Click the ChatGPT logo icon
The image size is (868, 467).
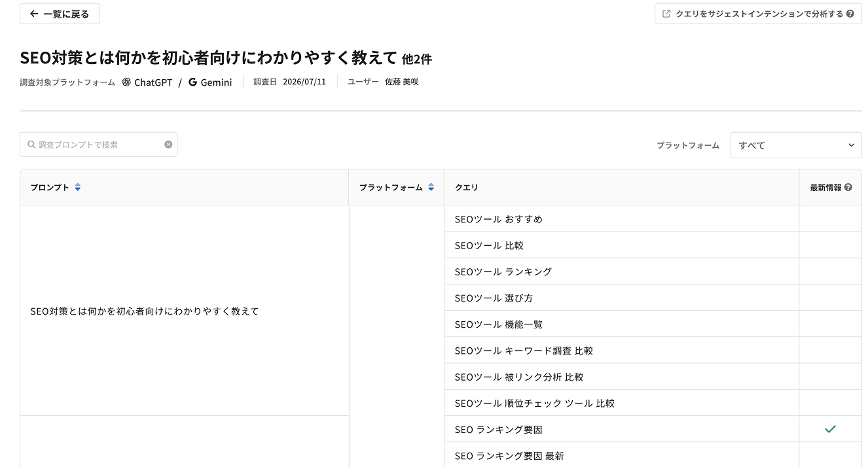126,82
